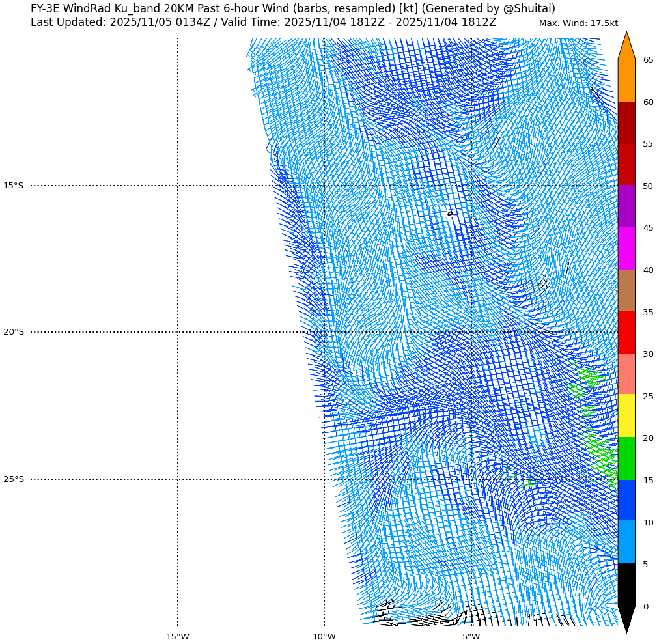Click the Max. Wind 17.5kt label
Screen dimensions: 657x644
(x=578, y=23)
